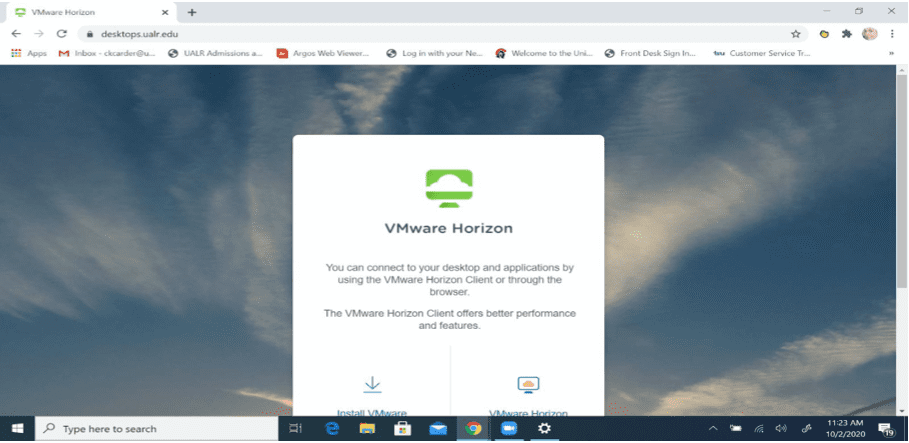Expand the hidden bookmarks overflow chevron
The image size is (909, 443).
[890, 53]
